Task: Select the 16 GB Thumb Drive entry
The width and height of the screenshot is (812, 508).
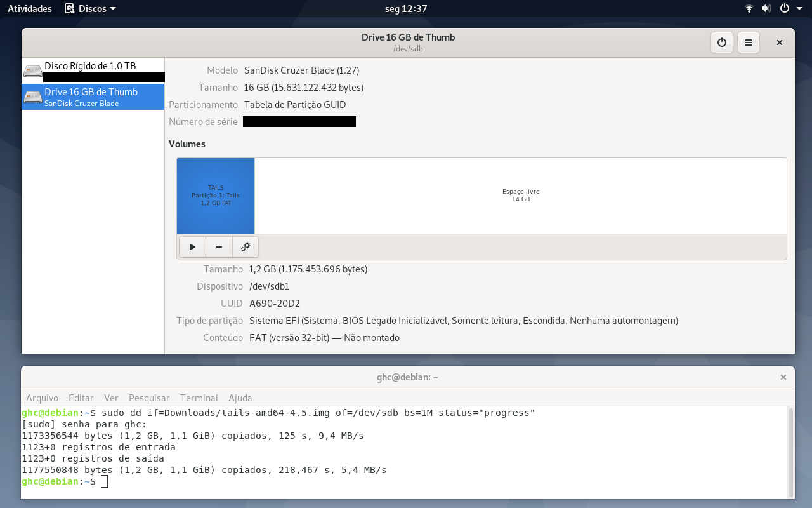Action: (93, 97)
